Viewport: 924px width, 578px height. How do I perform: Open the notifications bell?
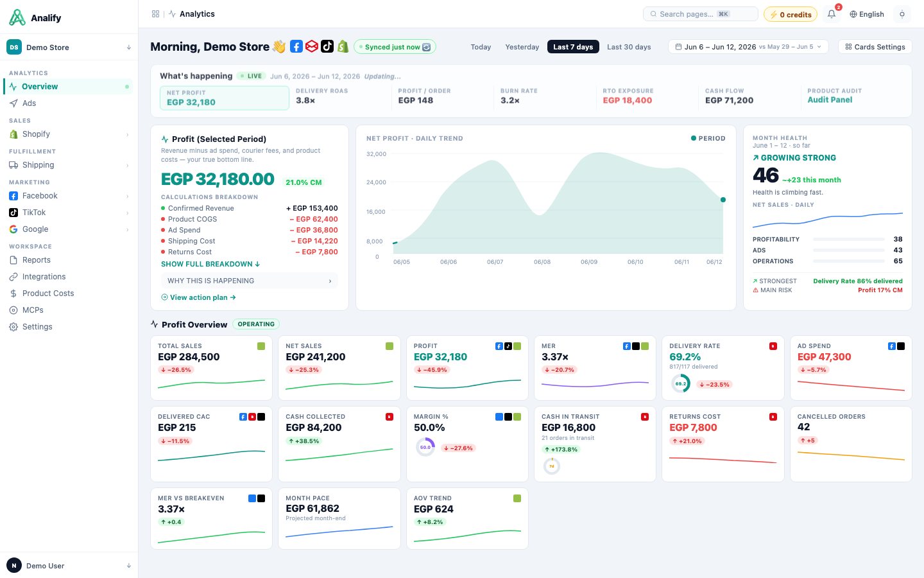click(x=832, y=14)
